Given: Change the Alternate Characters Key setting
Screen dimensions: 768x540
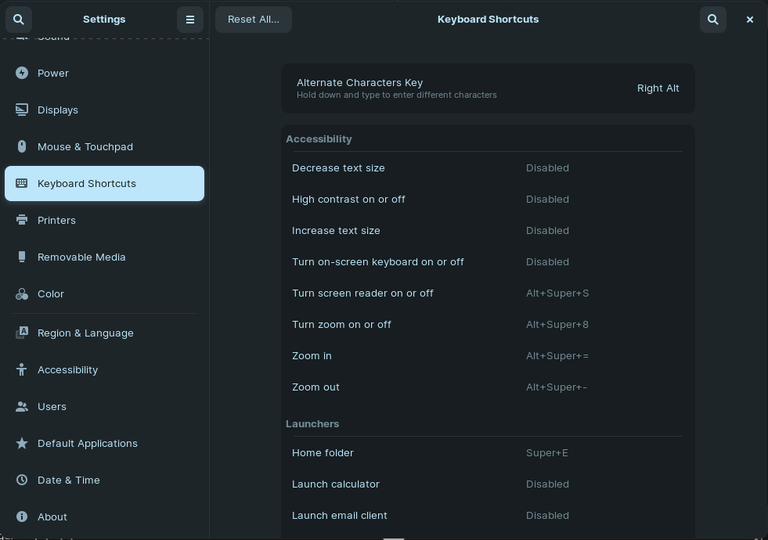Looking at the screenshot, I should pyautogui.click(x=487, y=88).
